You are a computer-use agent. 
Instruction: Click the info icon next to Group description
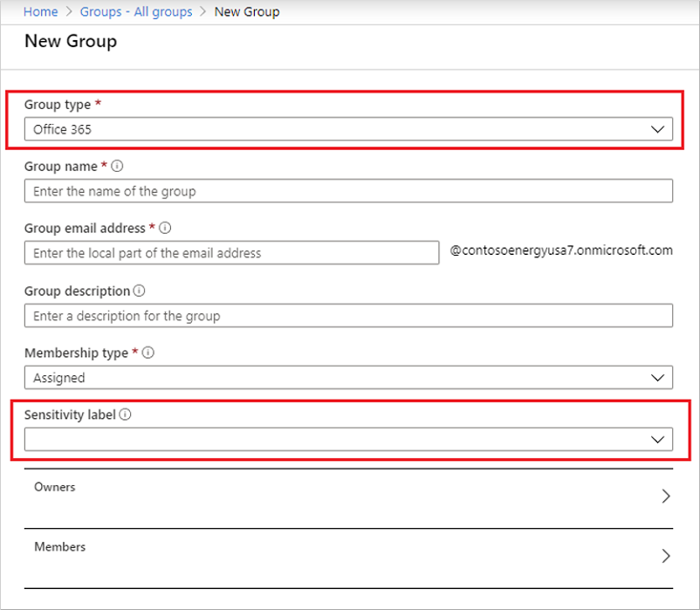pyautogui.click(x=140, y=291)
